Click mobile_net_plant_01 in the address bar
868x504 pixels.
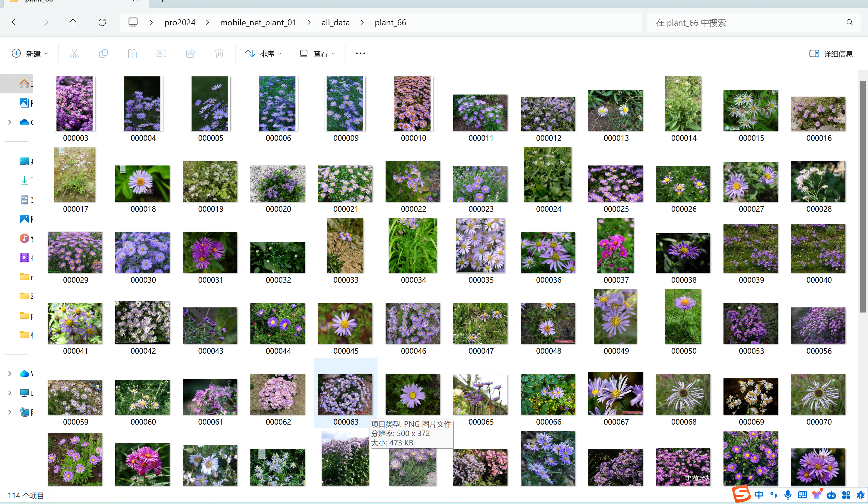258,22
